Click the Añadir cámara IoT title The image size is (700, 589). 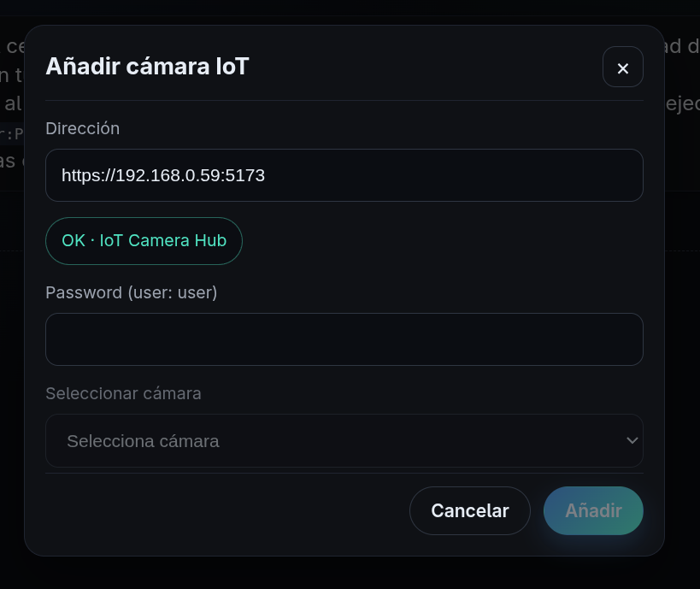pos(146,66)
